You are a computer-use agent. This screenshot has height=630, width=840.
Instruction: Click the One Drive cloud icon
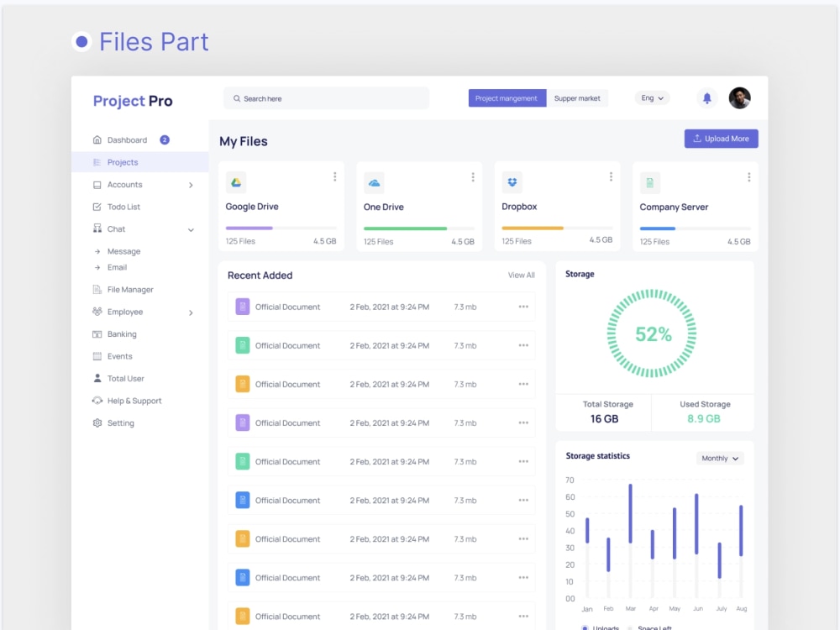coord(374,182)
